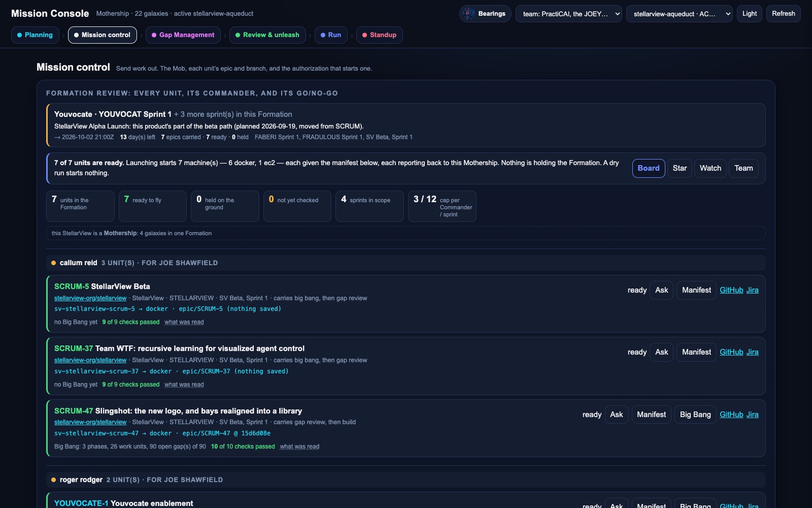Click the 'YOUVOCATE-1 Youvocate enablement' unit title
Screen dimensions: 812x508
pyautogui.click(x=124, y=503)
